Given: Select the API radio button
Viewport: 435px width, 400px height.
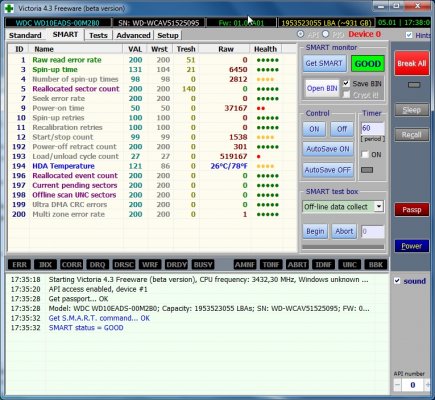Looking at the screenshot, I should coord(301,34).
